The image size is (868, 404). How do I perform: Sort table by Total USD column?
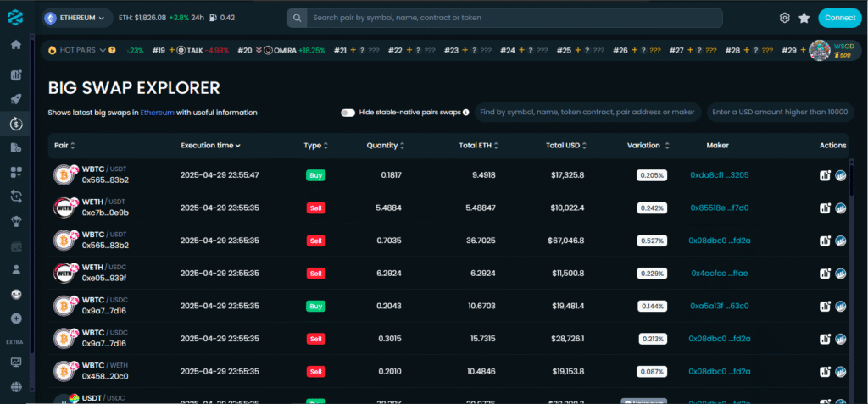[566, 146]
